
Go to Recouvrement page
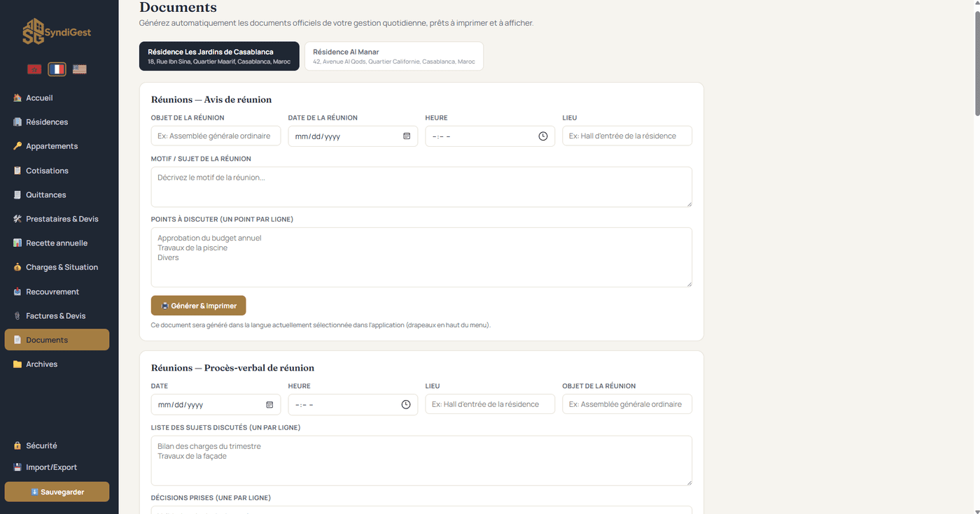point(57,292)
